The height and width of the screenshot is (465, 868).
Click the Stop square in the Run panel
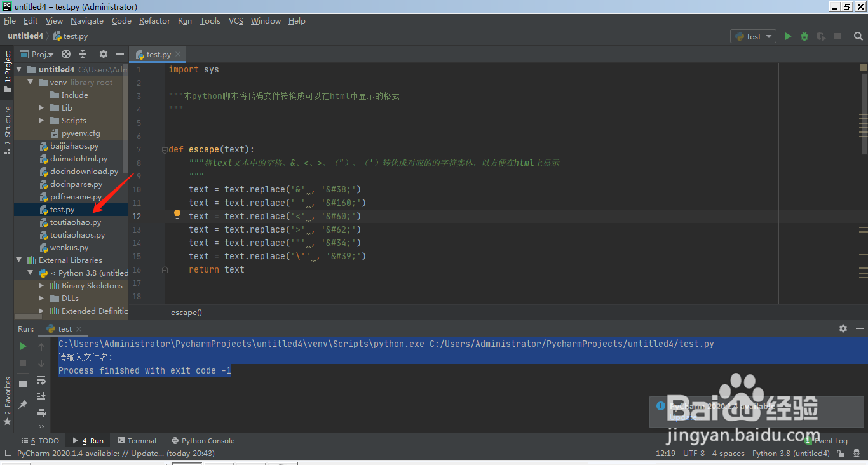pos(23,362)
